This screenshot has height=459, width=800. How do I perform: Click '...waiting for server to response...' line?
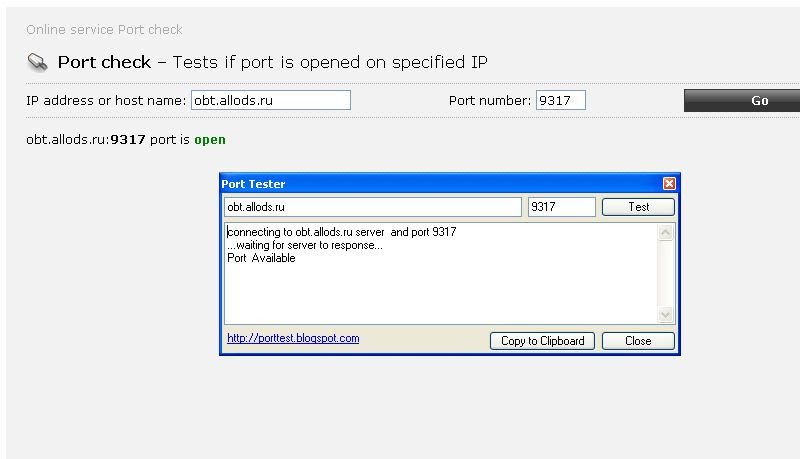tap(305, 245)
